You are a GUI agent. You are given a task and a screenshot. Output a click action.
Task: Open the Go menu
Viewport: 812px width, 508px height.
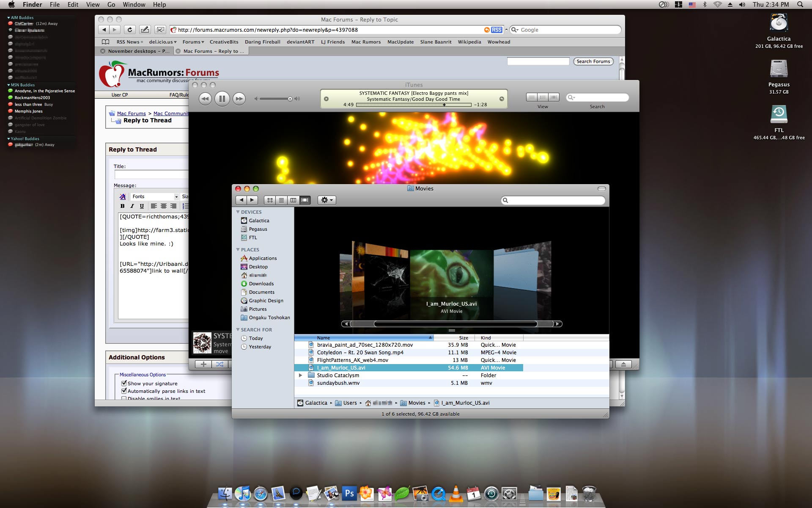pyautogui.click(x=111, y=5)
